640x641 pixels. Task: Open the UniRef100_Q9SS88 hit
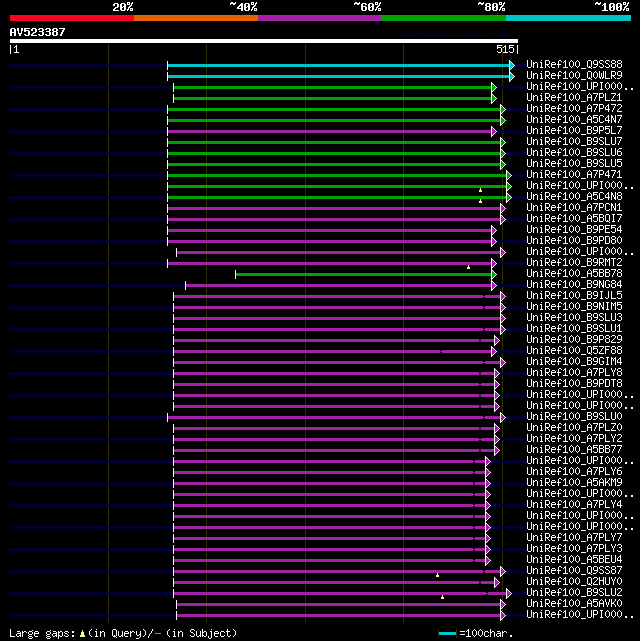tap(574, 64)
